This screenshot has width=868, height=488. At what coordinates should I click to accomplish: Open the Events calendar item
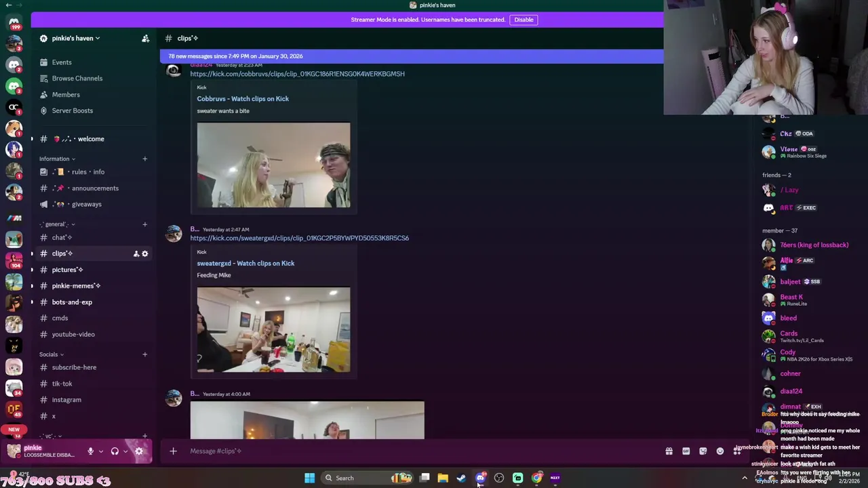tap(62, 62)
